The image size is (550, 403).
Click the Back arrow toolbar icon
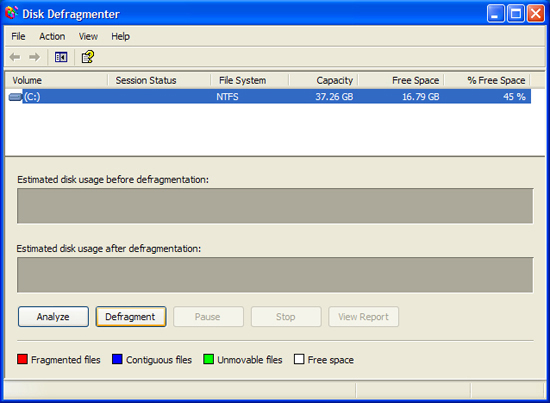click(x=15, y=57)
